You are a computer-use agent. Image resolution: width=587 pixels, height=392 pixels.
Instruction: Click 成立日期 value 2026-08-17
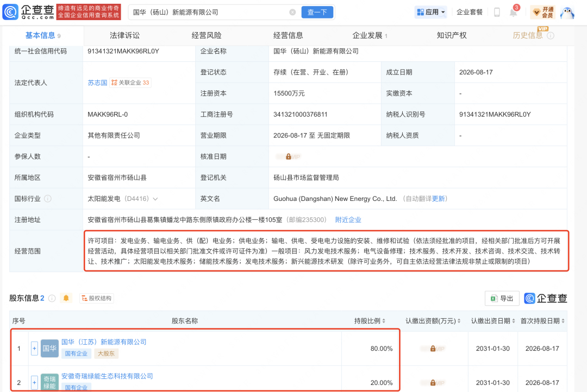point(476,72)
